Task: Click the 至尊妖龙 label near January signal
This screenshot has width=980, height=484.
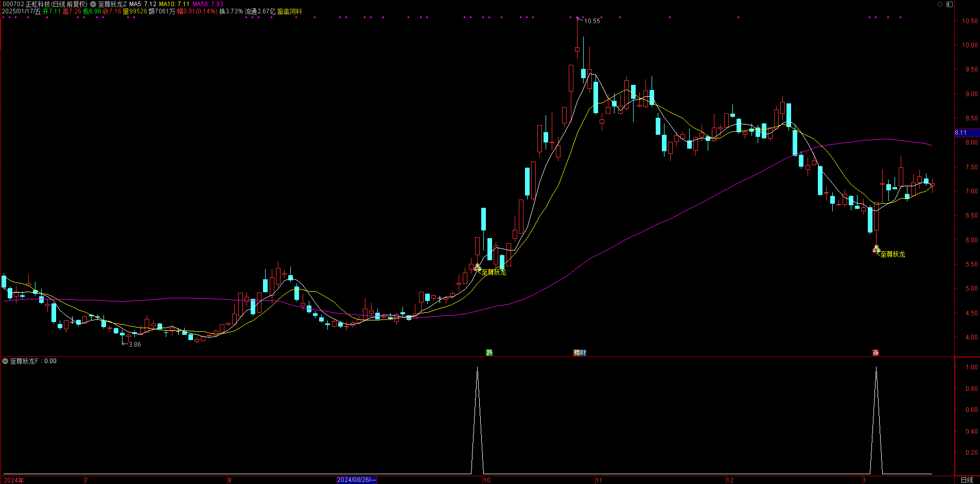Action: coord(892,254)
